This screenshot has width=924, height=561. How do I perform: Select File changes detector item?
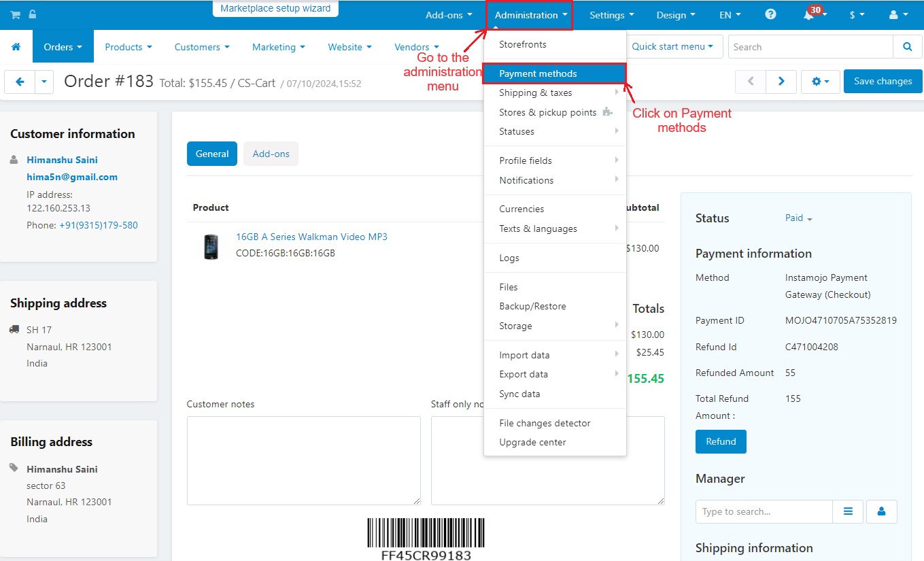tap(555, 423)
